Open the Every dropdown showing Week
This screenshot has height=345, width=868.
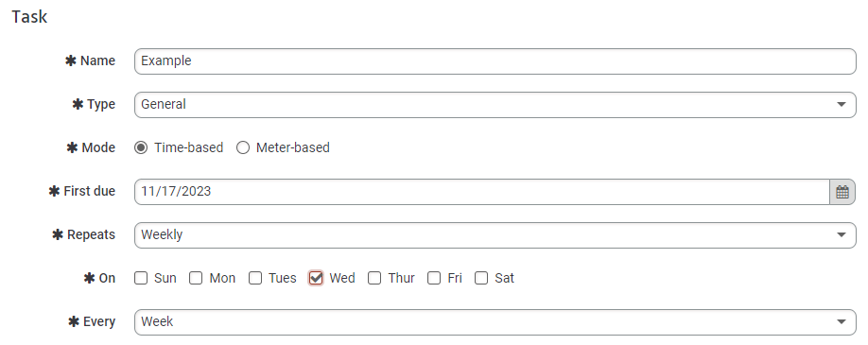point(495,321)
